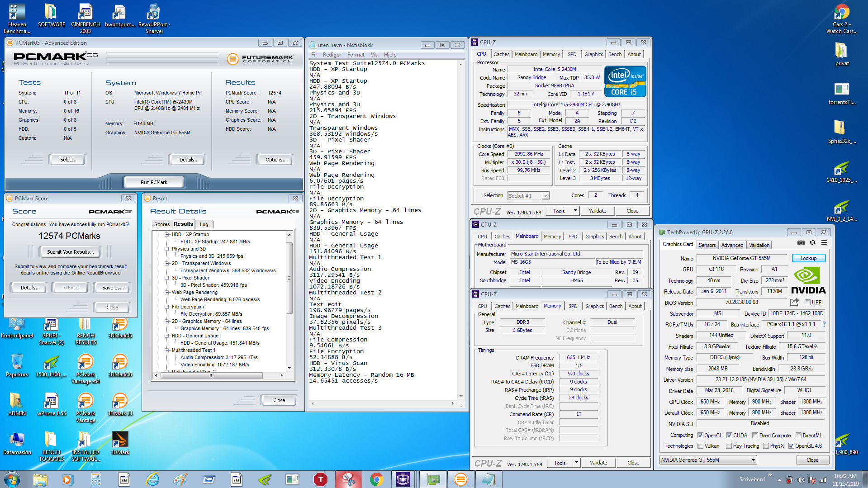Click the Result tree horizontal scrollbar thumb

coord(211,375)
